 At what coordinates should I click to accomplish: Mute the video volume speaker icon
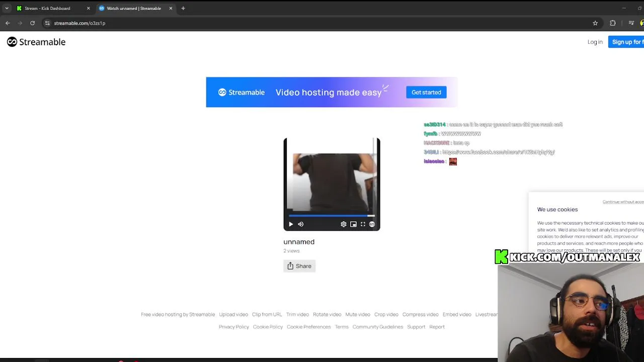[x=301, y=224]
